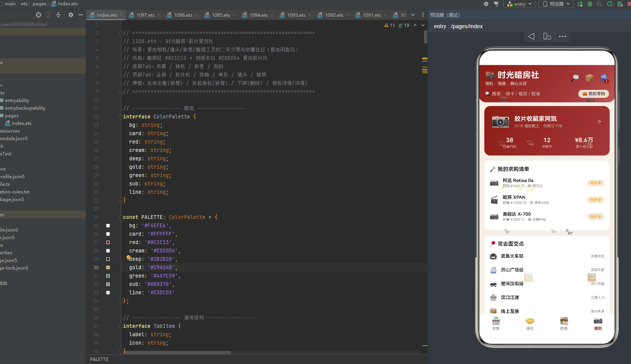The height and width of the screenshot is (364, 631).
Task: Click 出价中 badge for 柯达 Retina IIa
Action: [x=595, y=183]
